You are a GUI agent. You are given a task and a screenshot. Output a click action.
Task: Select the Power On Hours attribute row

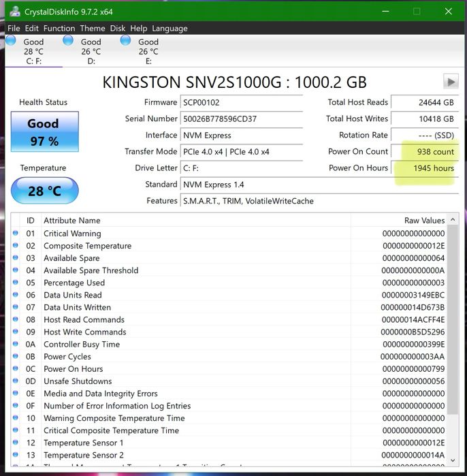[229, 368]
